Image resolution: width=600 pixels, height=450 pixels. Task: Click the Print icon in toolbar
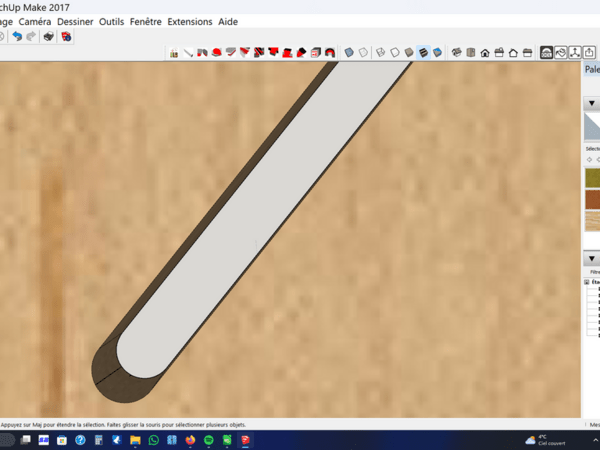[48, 36]
